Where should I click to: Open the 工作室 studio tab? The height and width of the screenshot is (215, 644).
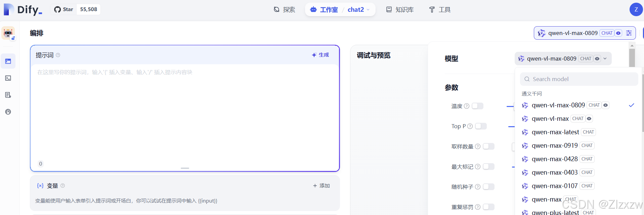coord(324,9)
